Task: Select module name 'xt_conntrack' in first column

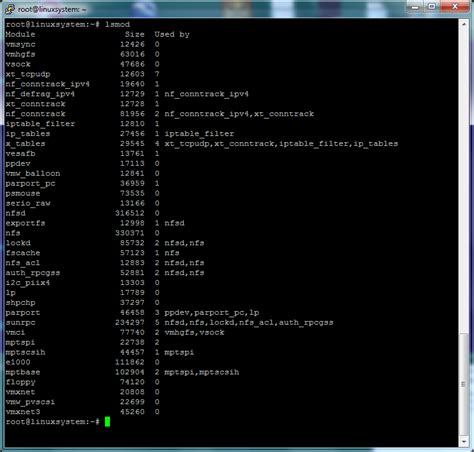Action: [x=35, y=104]
